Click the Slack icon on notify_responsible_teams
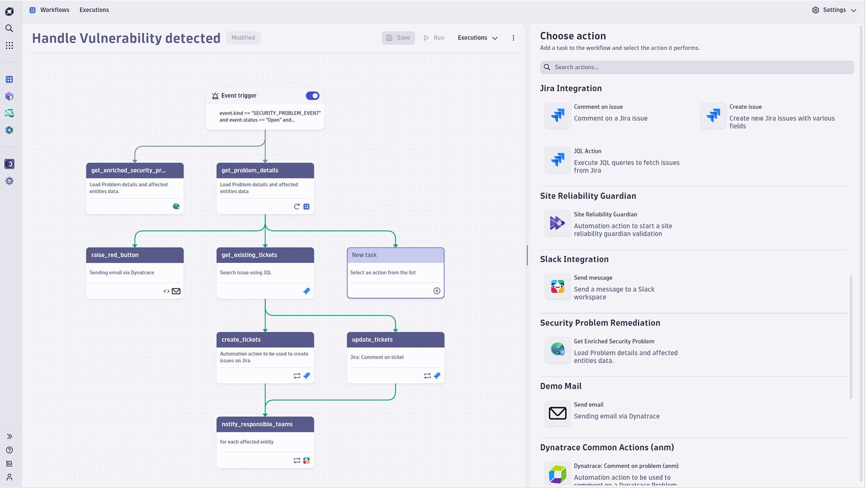 307,460
